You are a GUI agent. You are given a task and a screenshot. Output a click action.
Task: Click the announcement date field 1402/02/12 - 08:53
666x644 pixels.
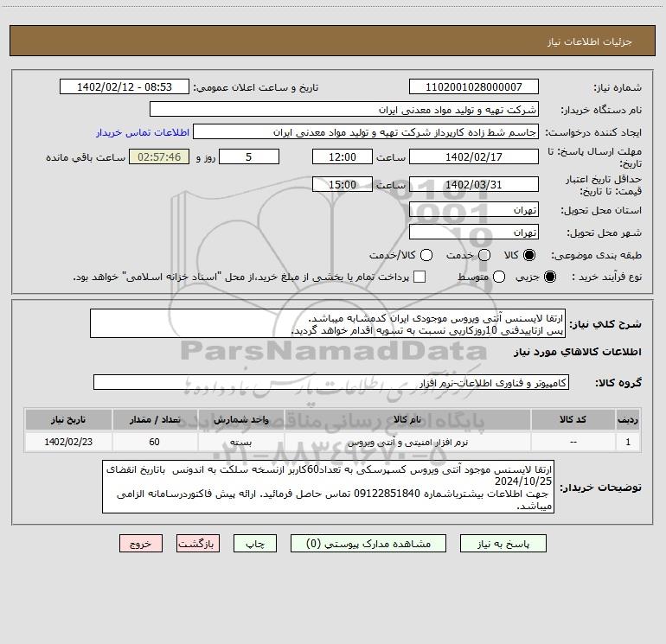coord(125,87)
